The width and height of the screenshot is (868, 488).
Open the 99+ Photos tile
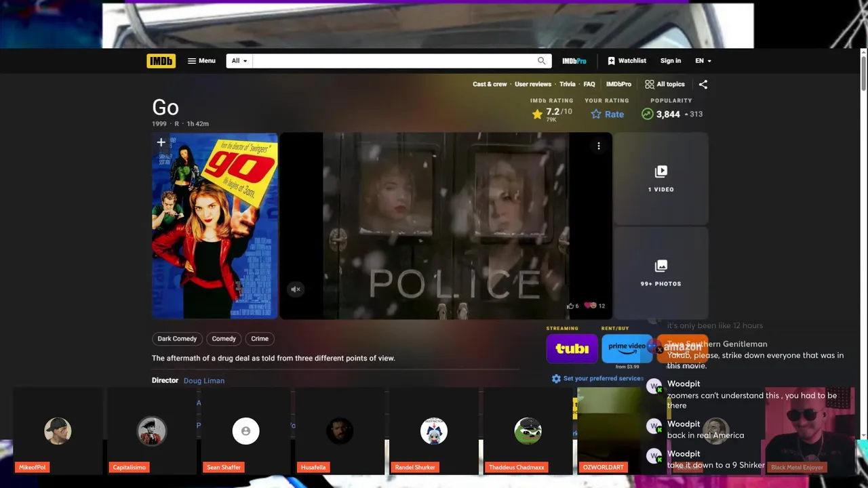[660, 273]
